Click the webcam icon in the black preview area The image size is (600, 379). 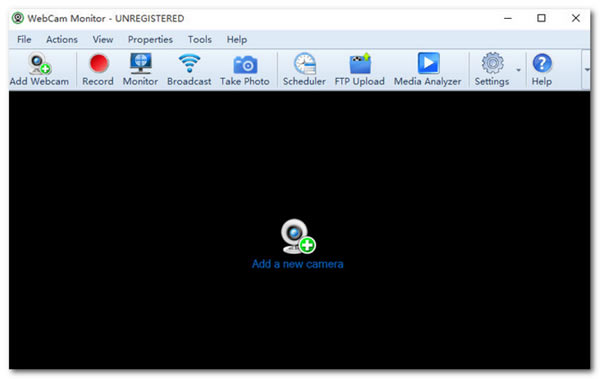pyautogui.click(x=298, y=237)
